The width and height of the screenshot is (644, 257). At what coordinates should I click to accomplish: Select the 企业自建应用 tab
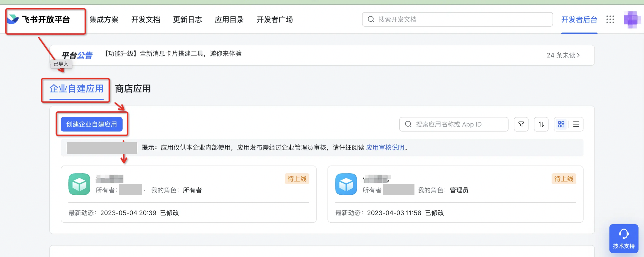pos(77,89)
